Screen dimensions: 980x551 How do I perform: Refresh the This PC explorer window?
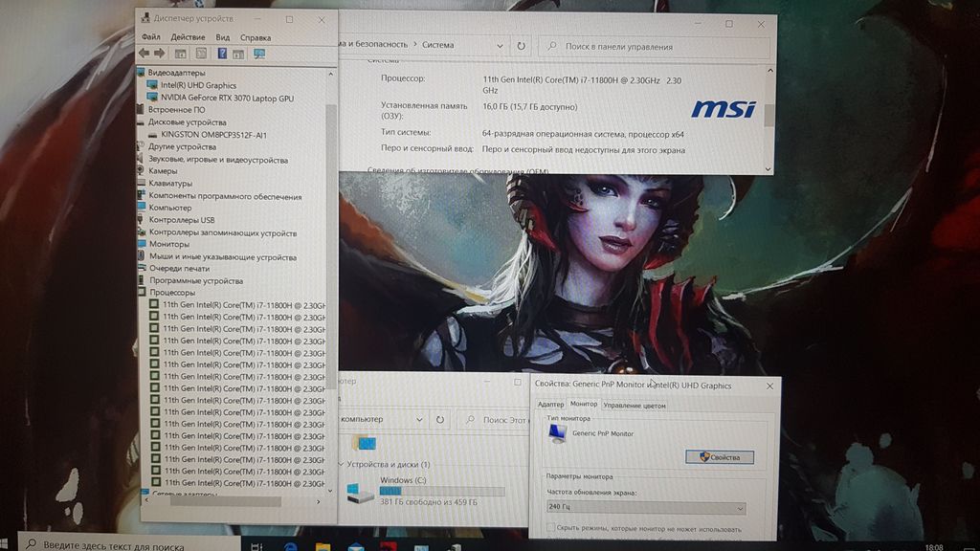point(440,420)
